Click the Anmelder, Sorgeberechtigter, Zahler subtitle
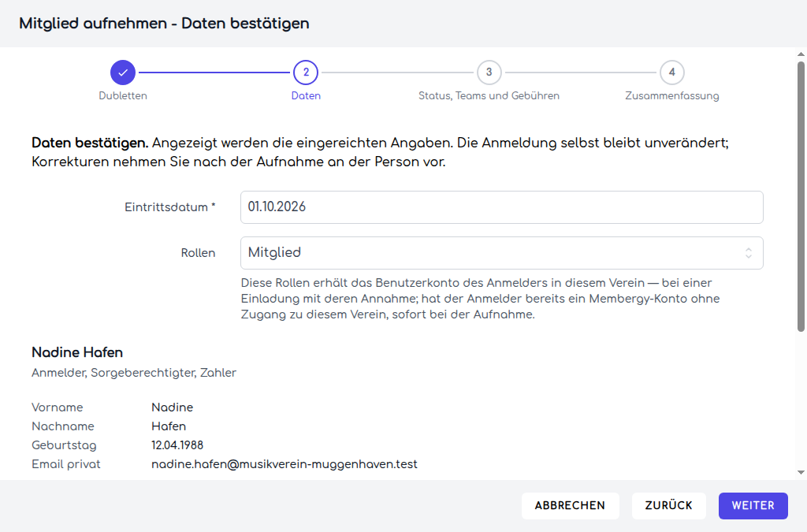 click(134, 373)
